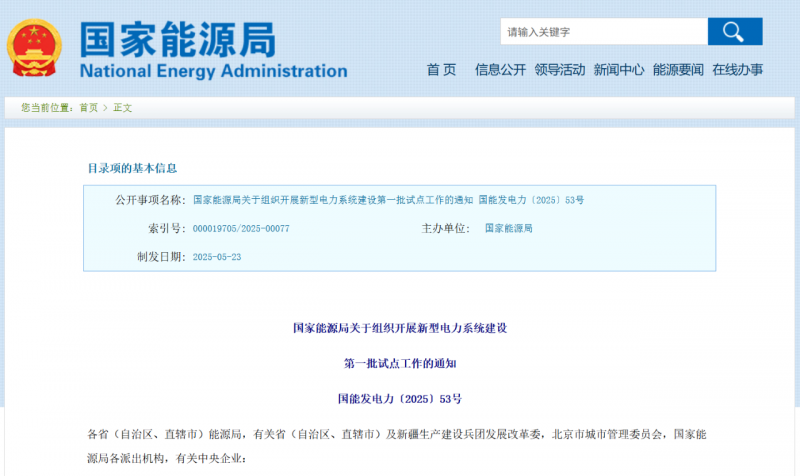Click the 首页 breadcrumb link
800x476 pixels.
pos(89,108)
